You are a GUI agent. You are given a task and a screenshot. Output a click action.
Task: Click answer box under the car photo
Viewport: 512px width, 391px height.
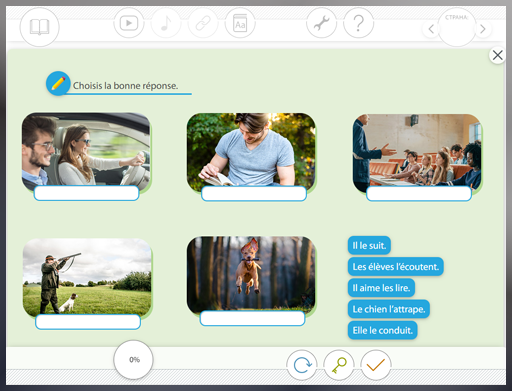[x=86, y=193]
